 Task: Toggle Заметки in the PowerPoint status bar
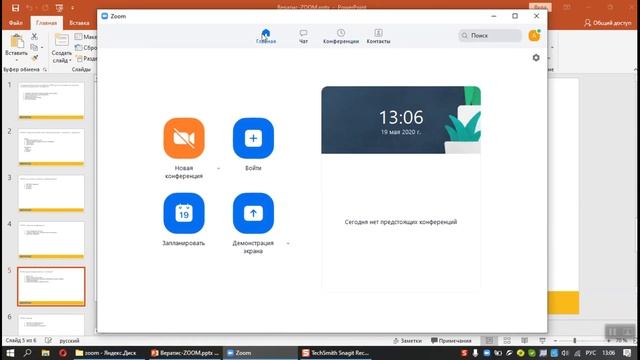(407, 340)
